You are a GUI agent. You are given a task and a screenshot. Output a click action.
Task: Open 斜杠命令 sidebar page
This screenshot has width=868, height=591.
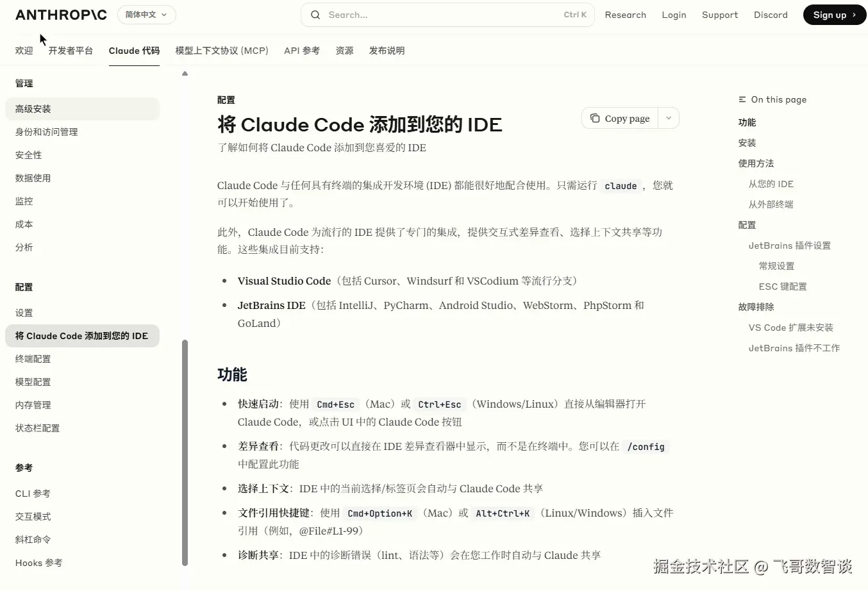click(82, 540)
